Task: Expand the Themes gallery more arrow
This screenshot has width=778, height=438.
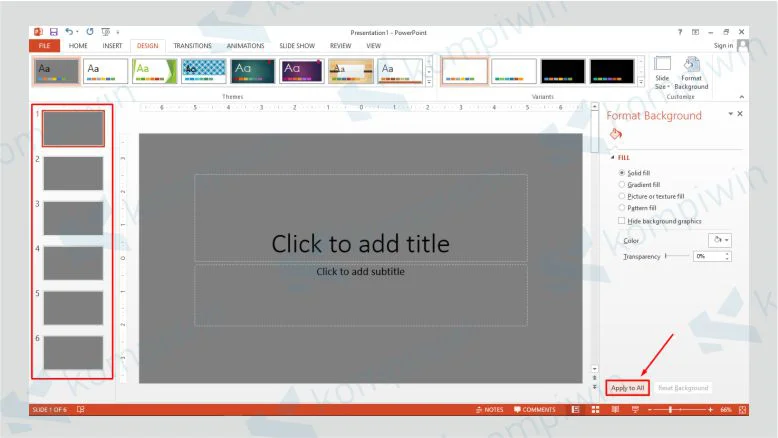Action: pos(430,82)
